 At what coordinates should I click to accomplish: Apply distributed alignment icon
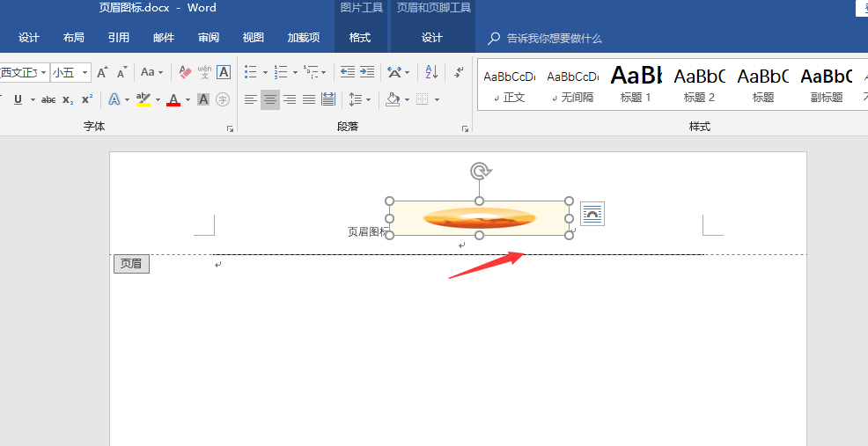tap(328, 99)
